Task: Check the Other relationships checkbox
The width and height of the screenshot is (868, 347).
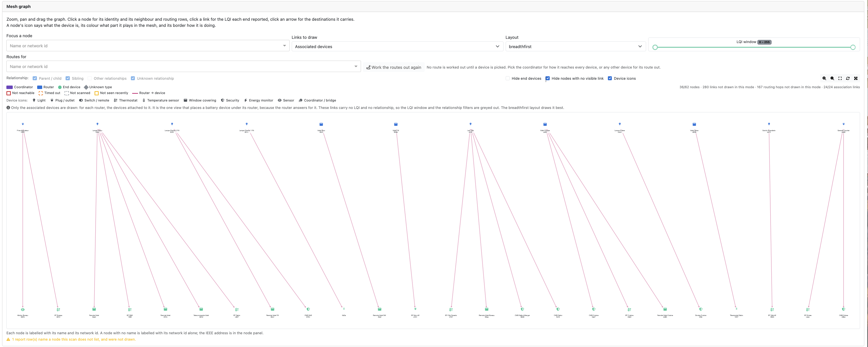Action: coord(90,78)
